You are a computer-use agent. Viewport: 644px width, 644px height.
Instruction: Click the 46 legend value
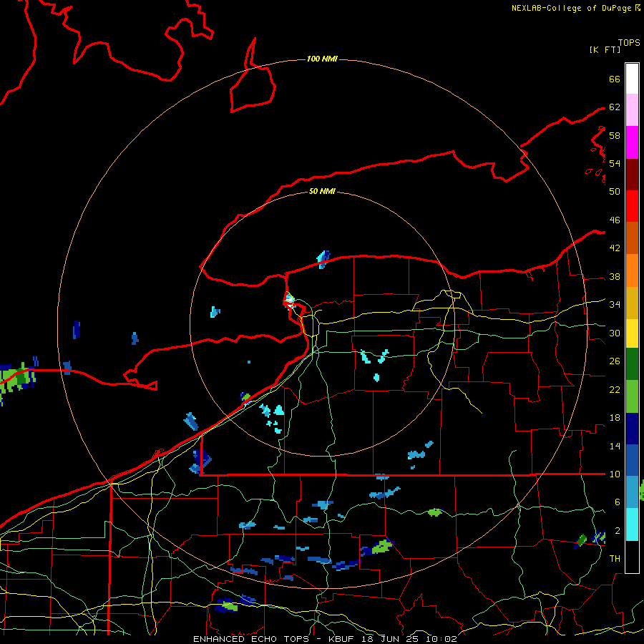[615, 220]
